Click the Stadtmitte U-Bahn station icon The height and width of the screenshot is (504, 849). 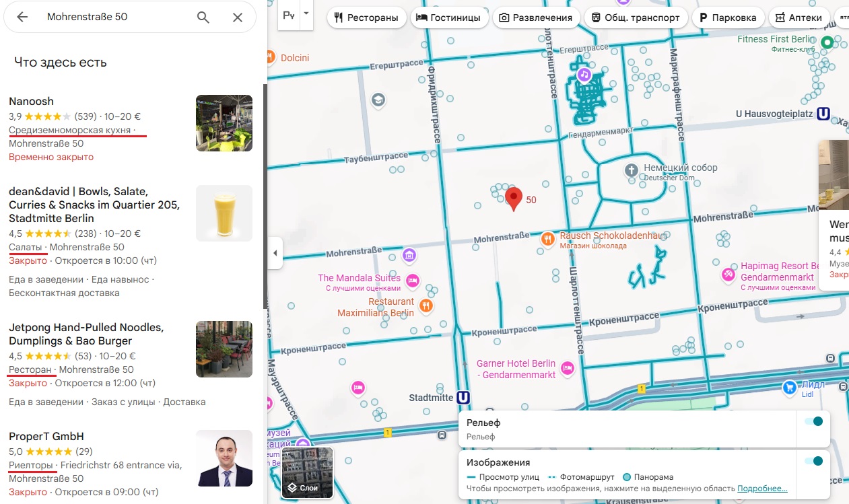click(x=463, y=398)
